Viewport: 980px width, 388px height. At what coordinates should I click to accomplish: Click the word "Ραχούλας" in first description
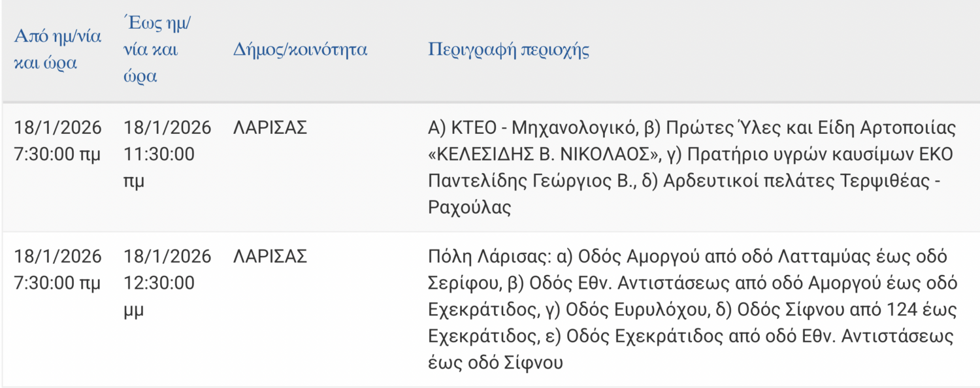[469, 208]
